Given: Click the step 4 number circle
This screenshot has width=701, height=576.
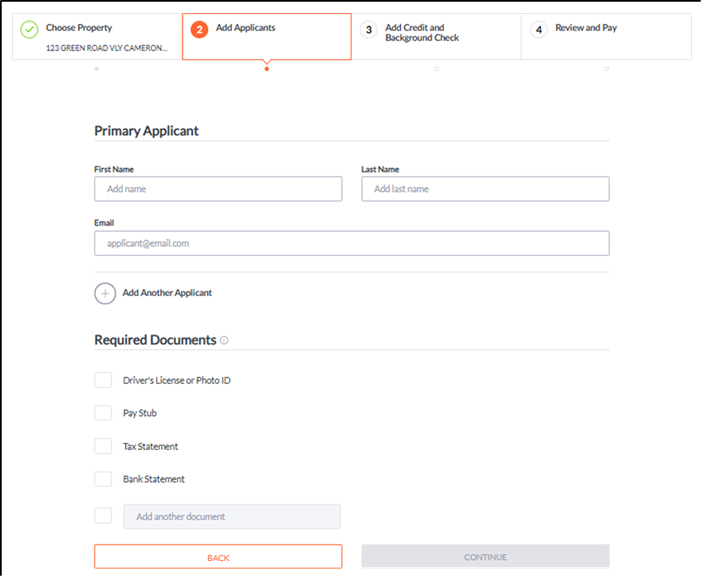Looking at the screenshot, I should (539, 30).
